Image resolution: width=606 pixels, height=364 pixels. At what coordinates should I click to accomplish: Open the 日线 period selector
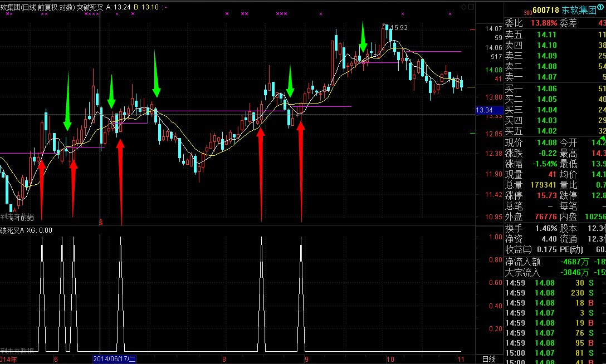tap(488, 359)
